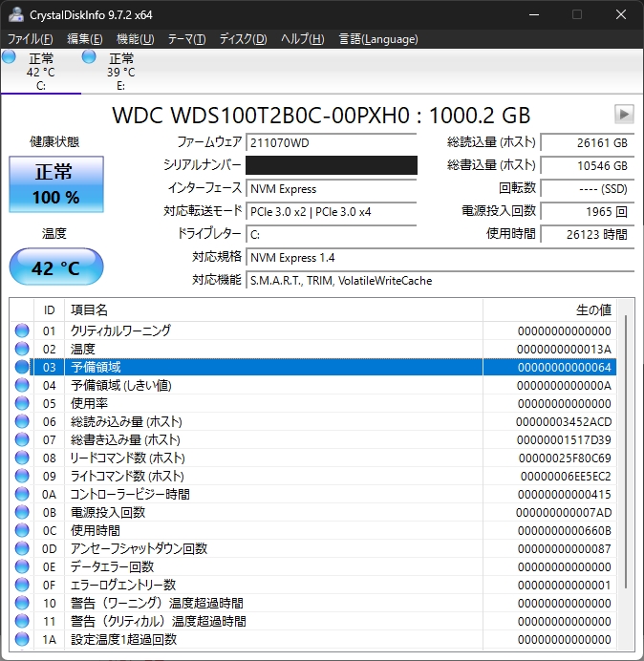The image size is (644, 661).
Task: Click the CrystalDiskInfo app icon in title bar
Action: coord(15,14)
